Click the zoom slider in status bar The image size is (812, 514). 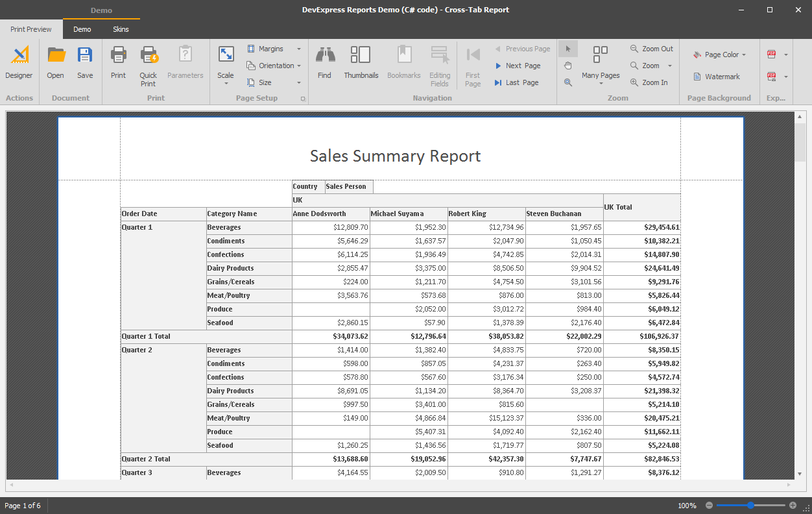(750, 505)
